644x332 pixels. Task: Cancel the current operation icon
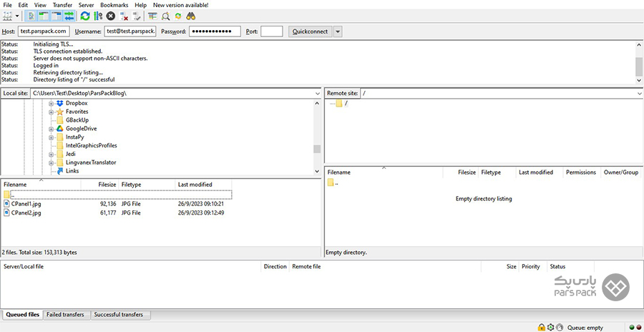[110, 16]
